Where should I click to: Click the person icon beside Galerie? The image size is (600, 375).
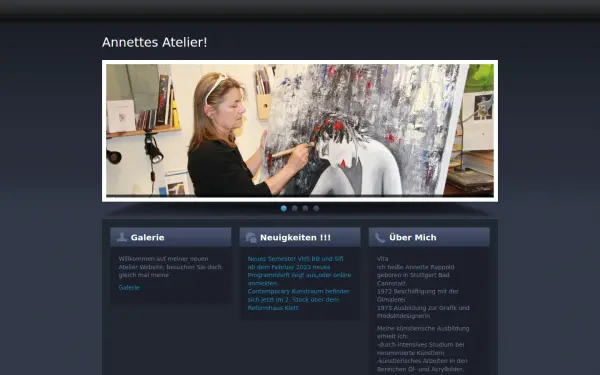click(x=122, y=237)
